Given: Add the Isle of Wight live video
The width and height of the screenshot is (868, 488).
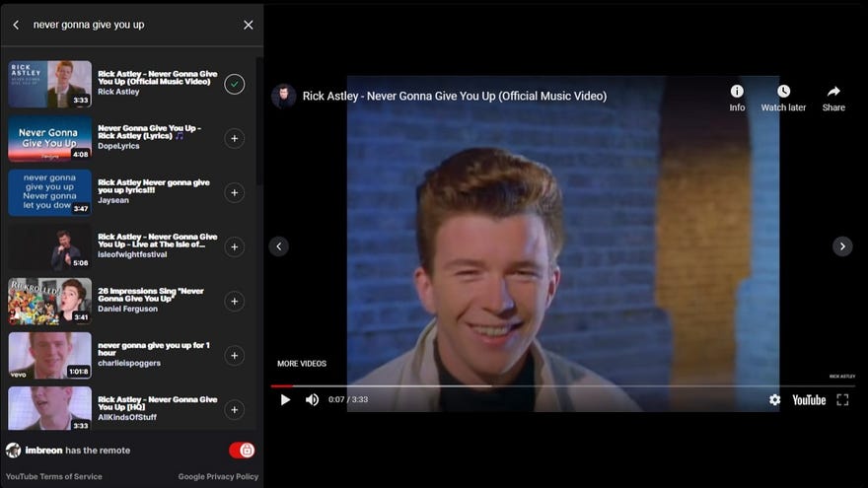Looking at the screenshot, I should (234, 246).
